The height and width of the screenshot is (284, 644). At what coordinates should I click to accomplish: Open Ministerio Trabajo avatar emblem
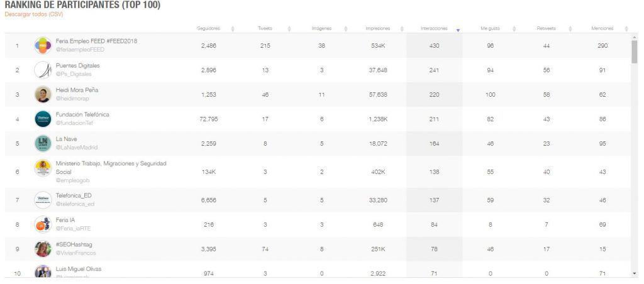pyautogui.click(x=43, y=168)
